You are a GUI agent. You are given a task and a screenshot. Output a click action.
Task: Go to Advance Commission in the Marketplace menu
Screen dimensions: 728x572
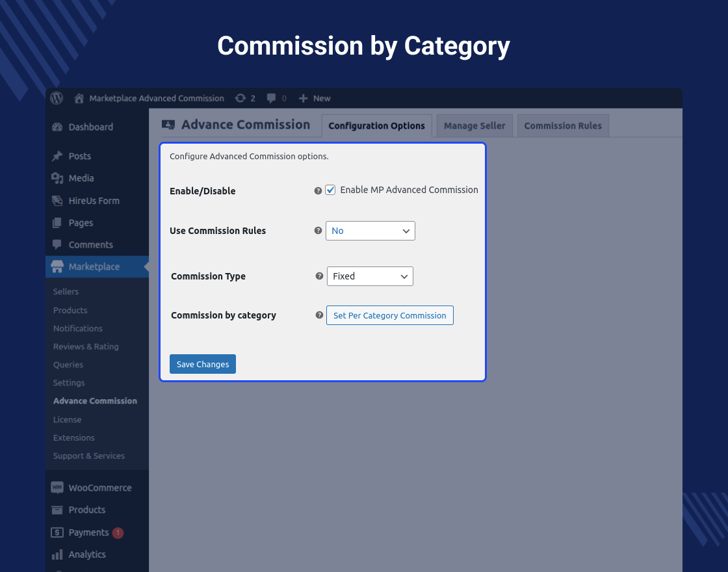(x=95, y=401)
